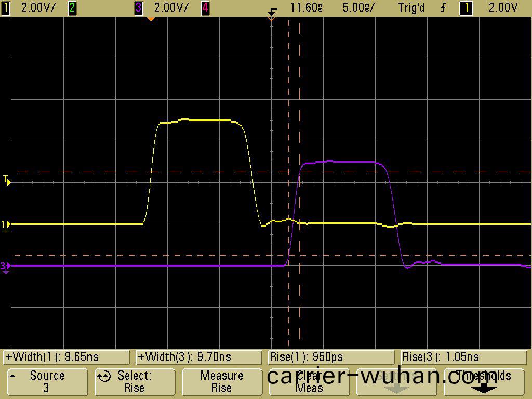This screenshot has height=399, width=532.
Task: Click channel 3 ground reference marker
Action: (x=5, y=266)
